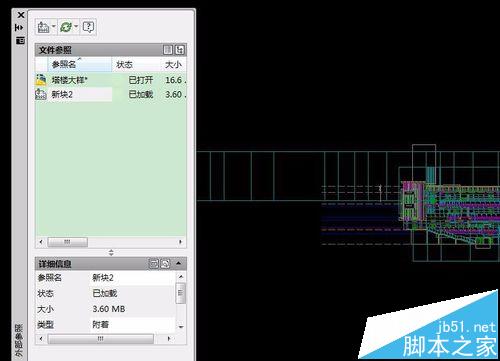This screenshot has width=500, height=361.
Task: Sort by 参照名 column header
Action: click(80, 64)
